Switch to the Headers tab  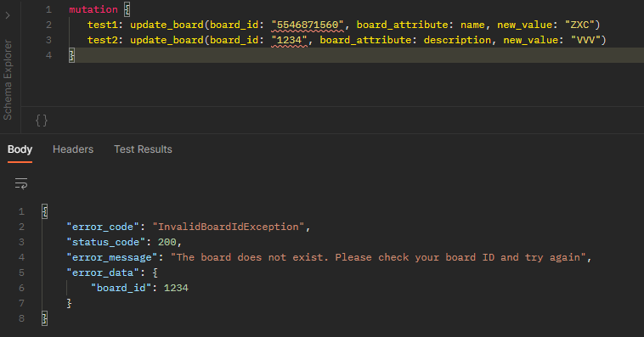(x=73, y=149)
